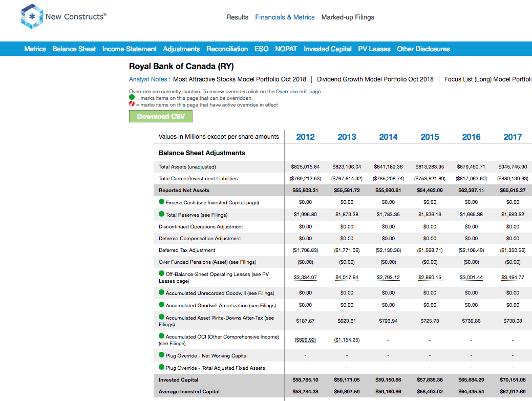
Task: Click the 2016 operating leases value $3,001.44
Action: point(471,277)
